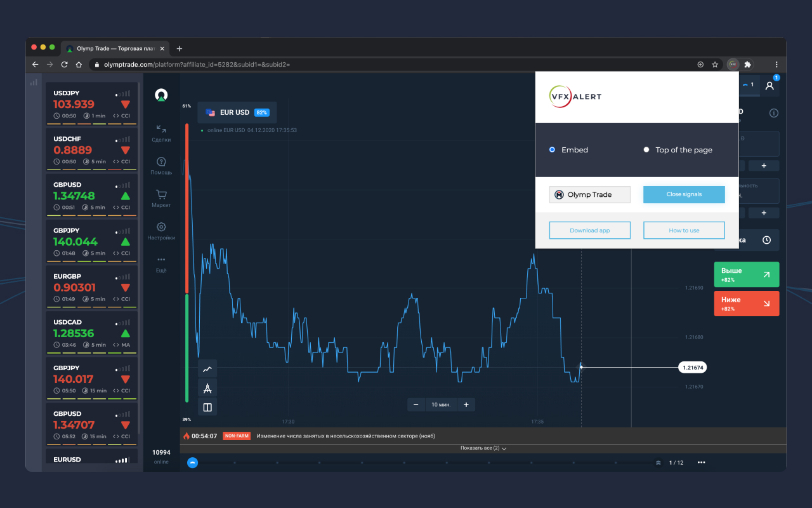Open the drawing tools compass icon
The height and width of the screenshot is (508, 812).
pos(207,388)
